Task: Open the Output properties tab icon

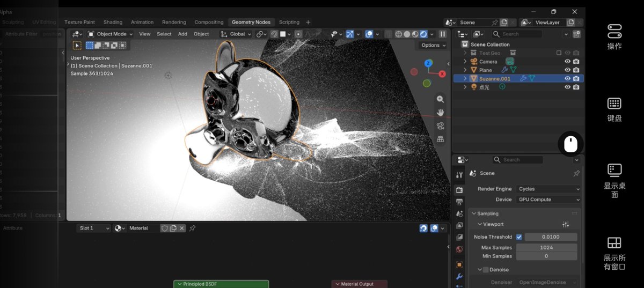Action: [459, 202]
